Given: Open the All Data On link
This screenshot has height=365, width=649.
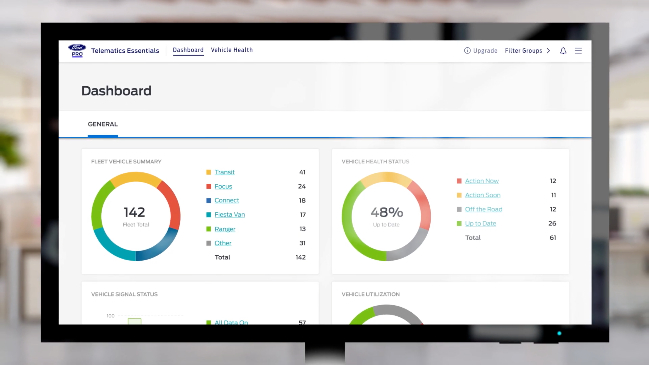Looking at the screenshot, I should [x=231, y=322].
